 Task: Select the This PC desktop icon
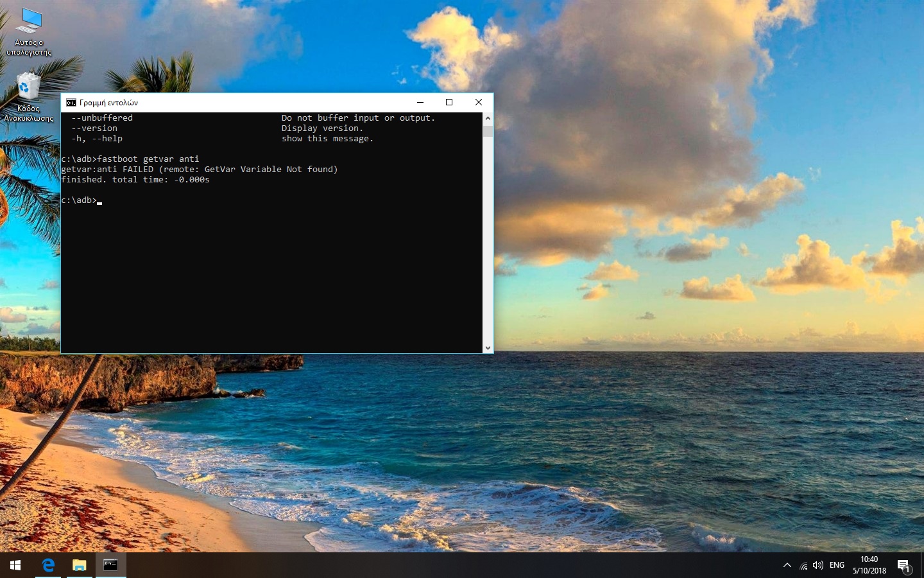(29, 32)
